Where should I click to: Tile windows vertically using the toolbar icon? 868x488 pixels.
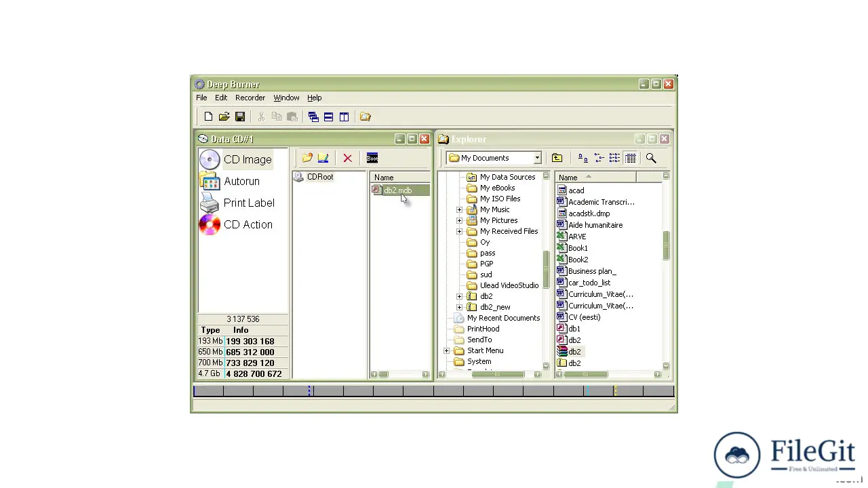coord(344,117)
